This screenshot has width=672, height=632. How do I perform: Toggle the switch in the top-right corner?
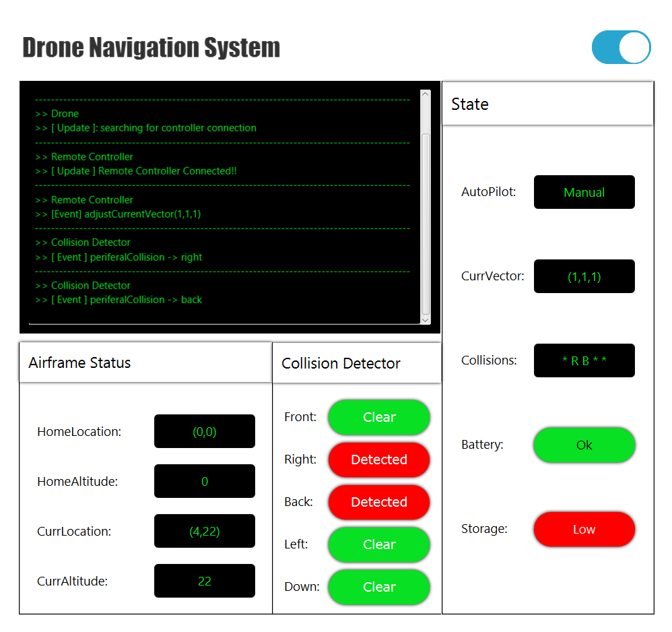(620, 47)
